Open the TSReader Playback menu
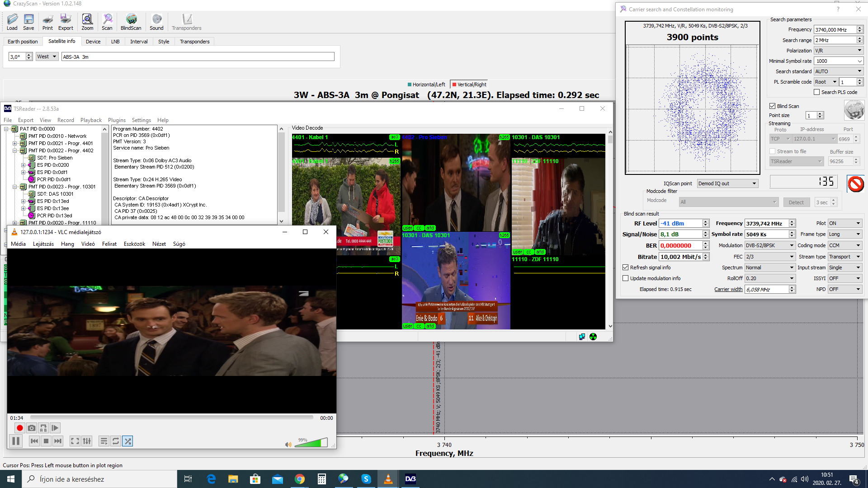The height and width of the screenshot is (488, 868). coord(91,120)
